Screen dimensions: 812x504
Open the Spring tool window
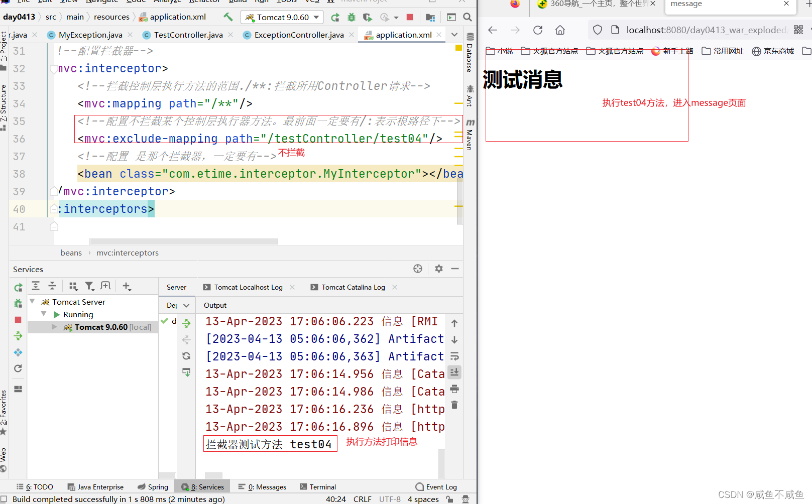tap(153, 487)
